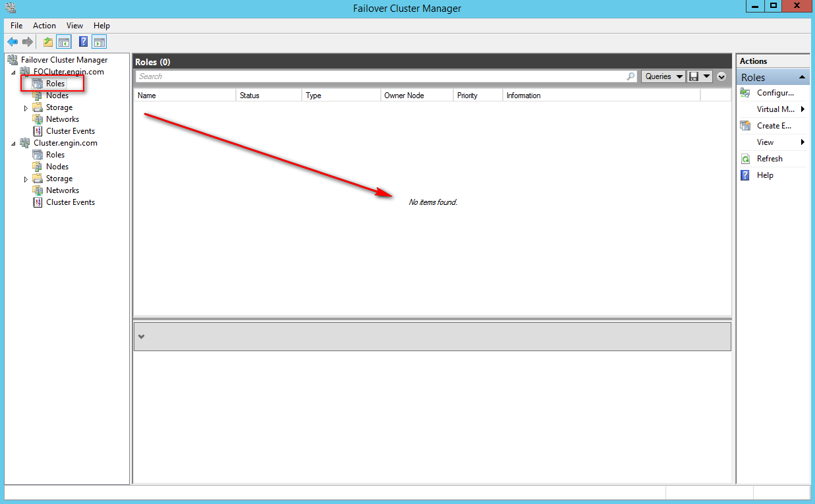The height and width of the screenshot is (504, 815).
Task: Click the Help question mark action icon
Action: tap(745, 175)
